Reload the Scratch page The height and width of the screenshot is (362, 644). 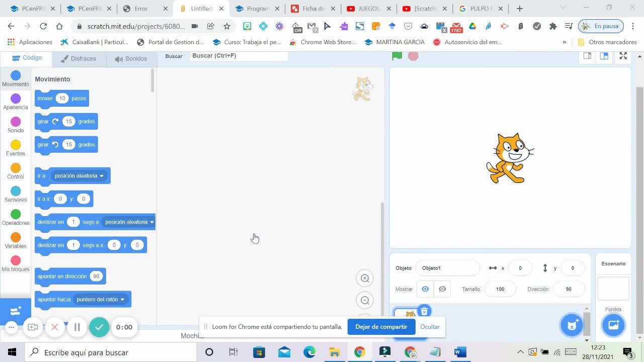click(x=43, y=26)
